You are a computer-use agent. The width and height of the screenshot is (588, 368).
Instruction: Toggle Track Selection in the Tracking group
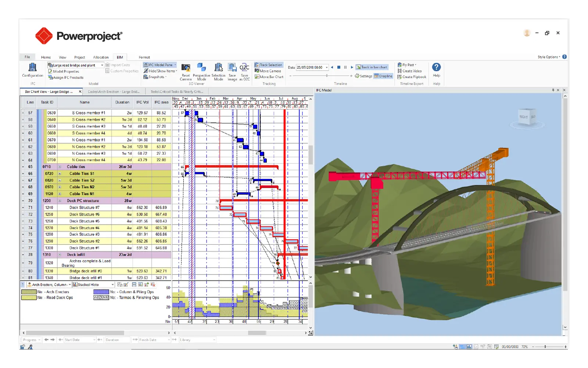[269, 65]
